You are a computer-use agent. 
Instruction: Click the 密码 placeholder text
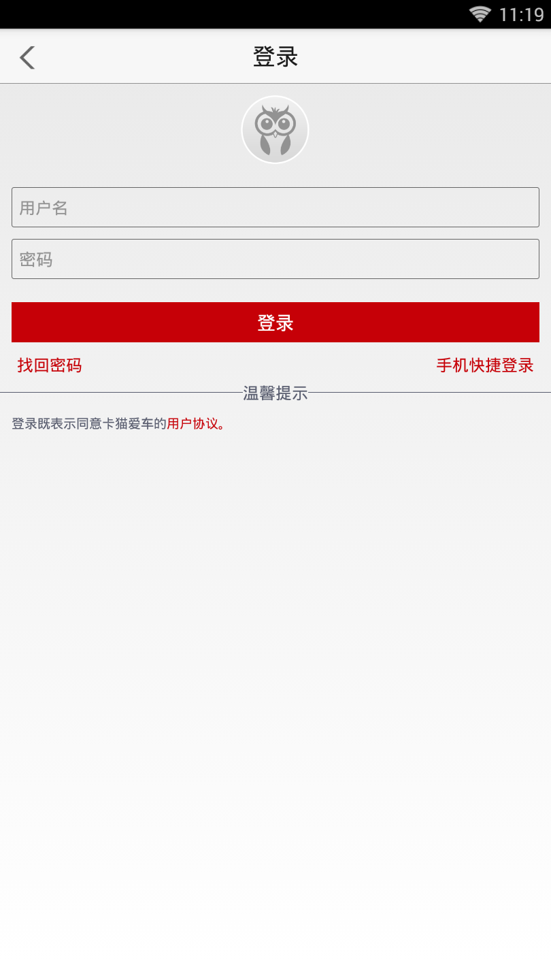coord(35,259)
